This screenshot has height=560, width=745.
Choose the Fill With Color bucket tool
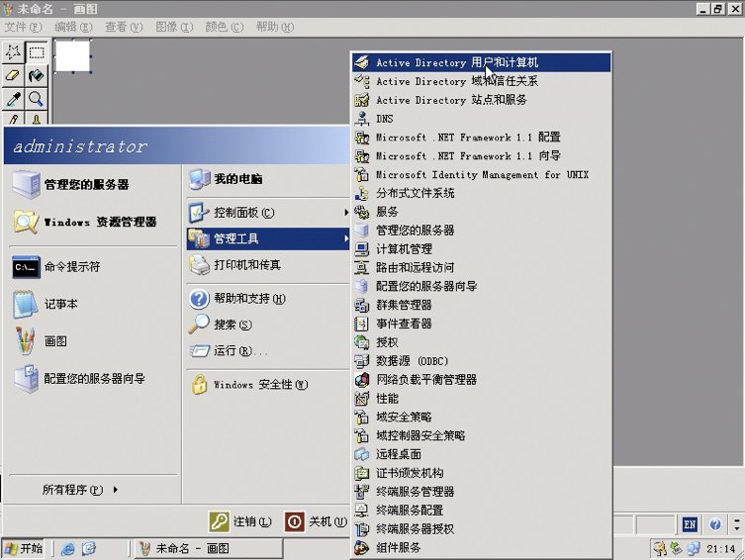coord(37,75)
